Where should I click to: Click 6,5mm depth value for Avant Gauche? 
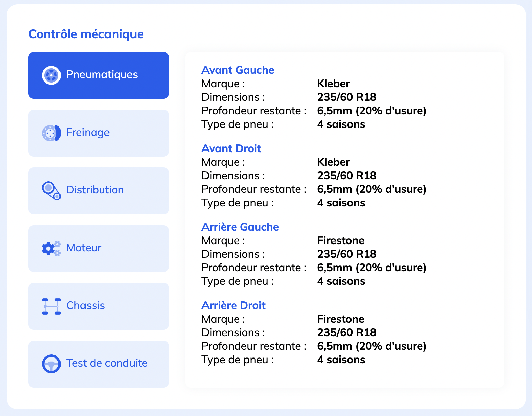click(372, 111)
